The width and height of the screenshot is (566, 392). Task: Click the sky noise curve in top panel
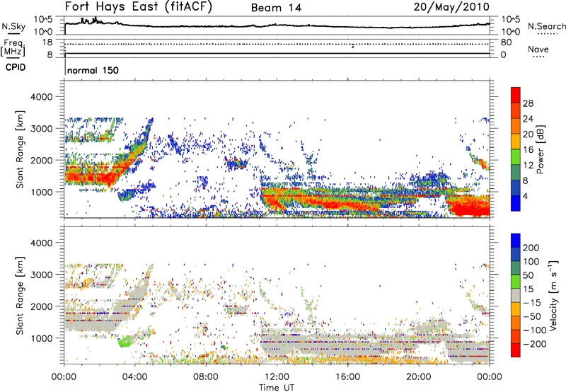point(277,25)
